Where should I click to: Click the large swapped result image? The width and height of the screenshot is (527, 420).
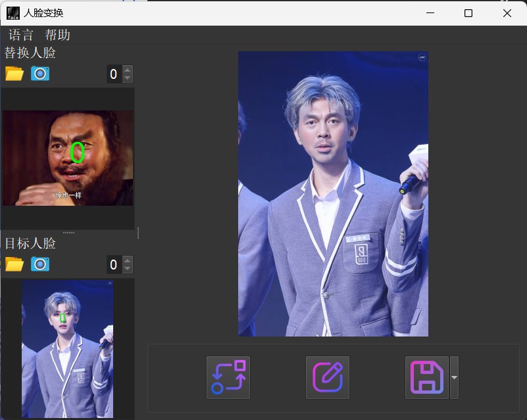point(333,194)
